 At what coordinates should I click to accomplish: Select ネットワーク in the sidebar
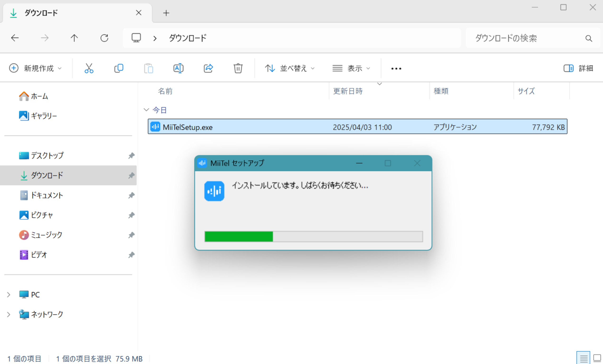pyautogui.click(x=41, y=314)
